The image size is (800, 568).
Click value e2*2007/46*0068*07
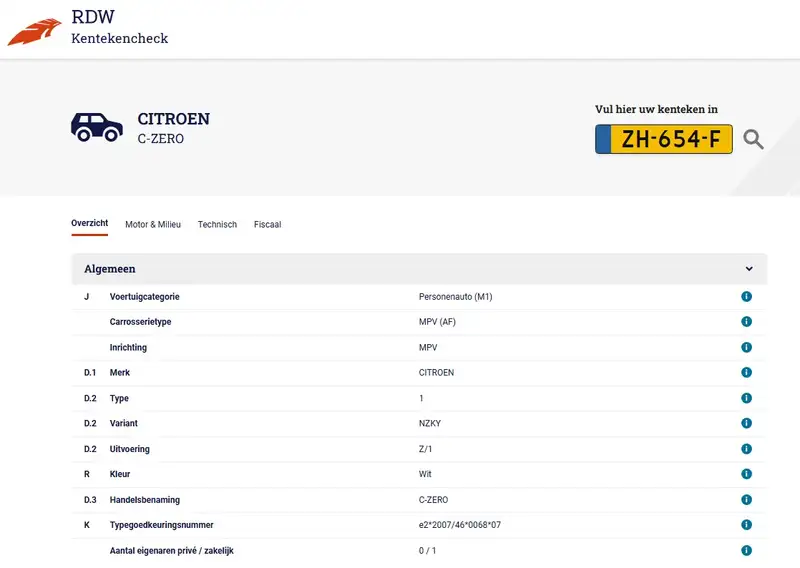pos(460,525)
